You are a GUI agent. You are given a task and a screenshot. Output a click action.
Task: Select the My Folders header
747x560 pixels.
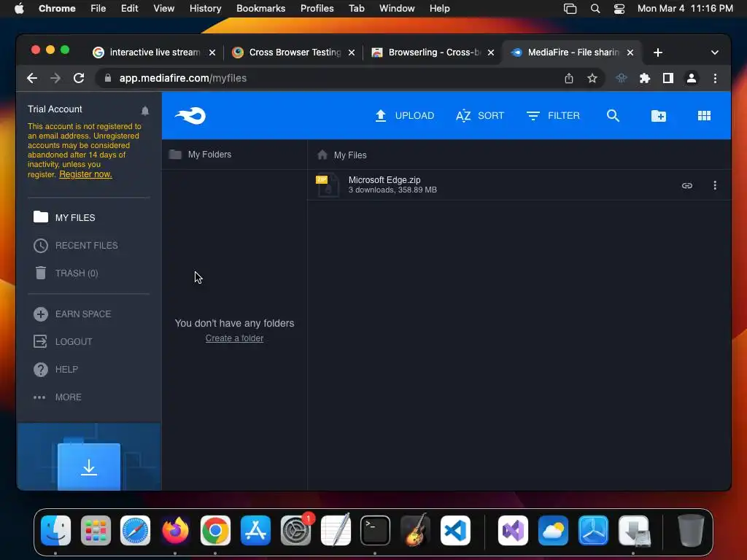point(201,155)
